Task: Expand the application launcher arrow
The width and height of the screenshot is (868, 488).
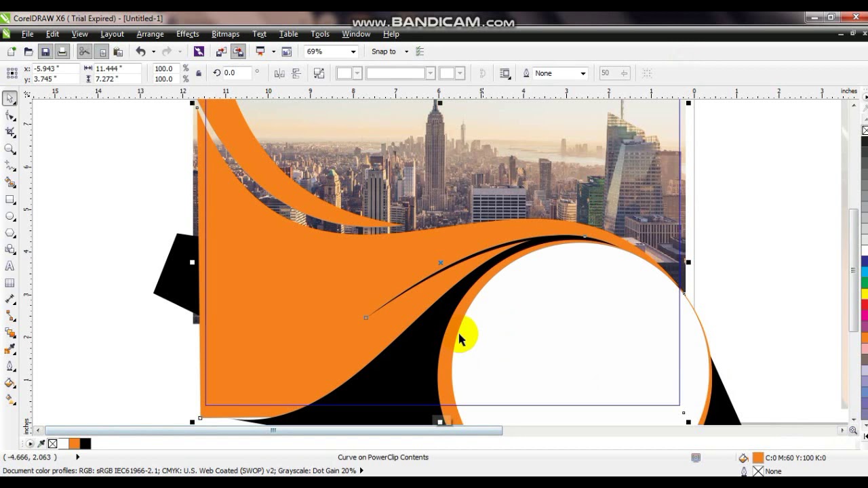Action: (x=273, y=52)
